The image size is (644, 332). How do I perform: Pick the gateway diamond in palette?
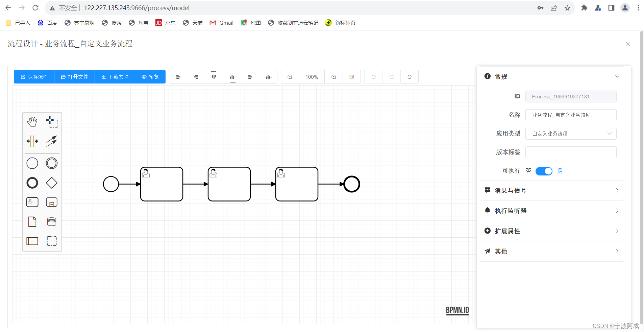[x=52, y=183]
